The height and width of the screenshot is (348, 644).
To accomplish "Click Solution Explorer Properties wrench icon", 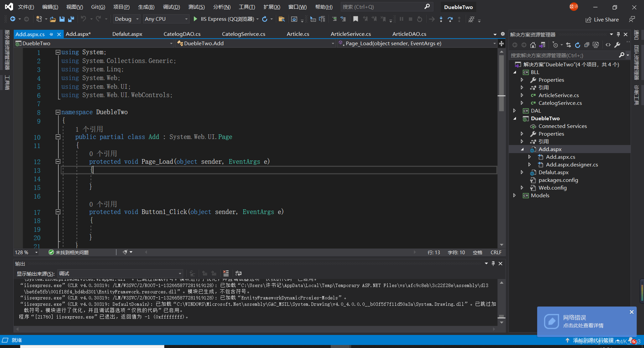I will 617,45.
